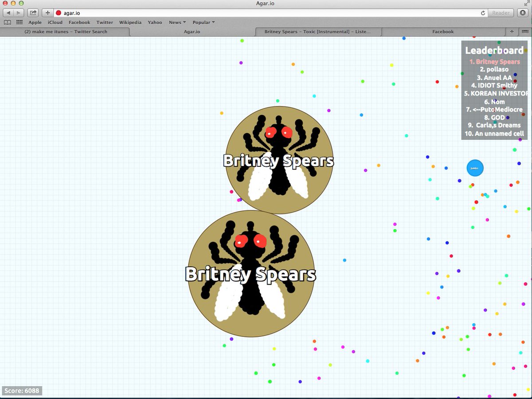Go back with Safari back arrow
Viewport: 532px width, 399px height.
coord(9,13)
